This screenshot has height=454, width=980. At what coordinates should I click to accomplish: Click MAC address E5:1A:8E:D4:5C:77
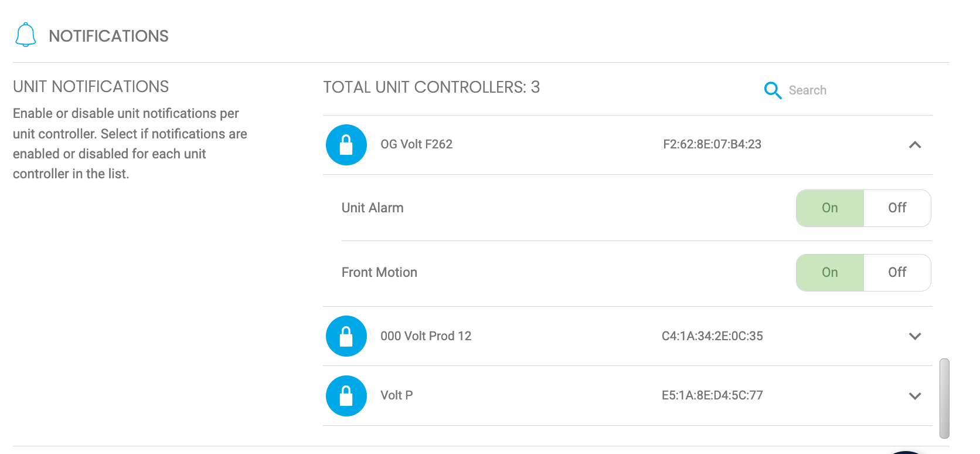pos(712,395)
